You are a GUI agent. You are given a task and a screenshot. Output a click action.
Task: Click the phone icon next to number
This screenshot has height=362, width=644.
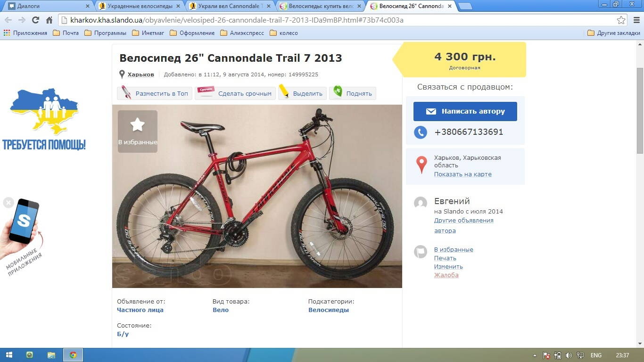pos(421,132)
